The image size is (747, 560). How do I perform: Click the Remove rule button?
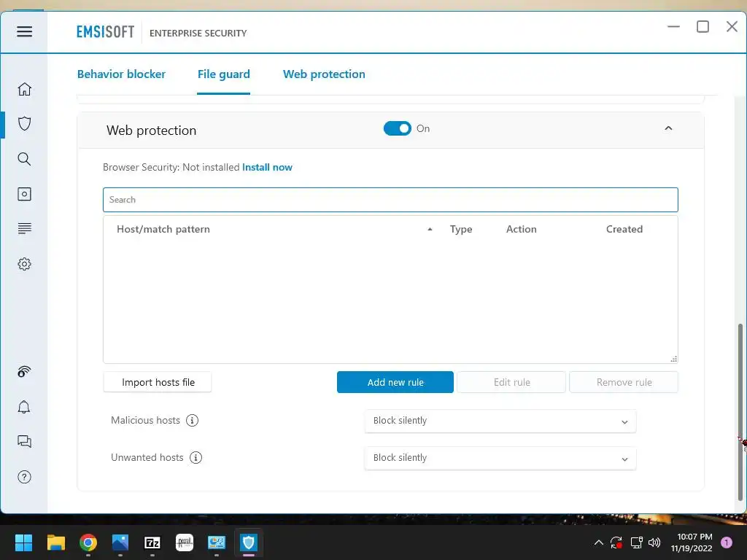click(x=624, y=382)
